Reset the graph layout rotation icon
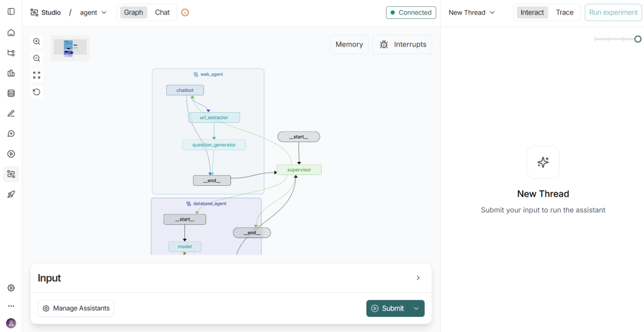This screenshot has height=332, width=644. [37, 92]
